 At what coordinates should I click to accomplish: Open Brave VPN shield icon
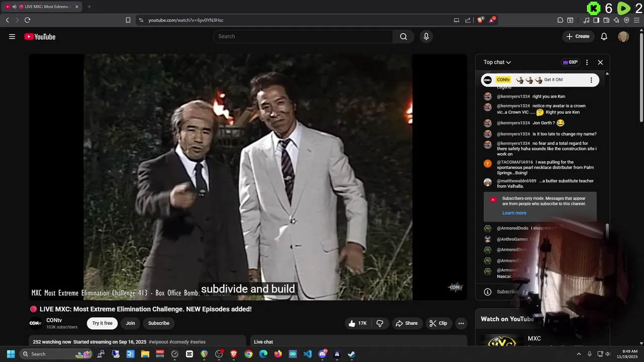(x=626, y=20)
